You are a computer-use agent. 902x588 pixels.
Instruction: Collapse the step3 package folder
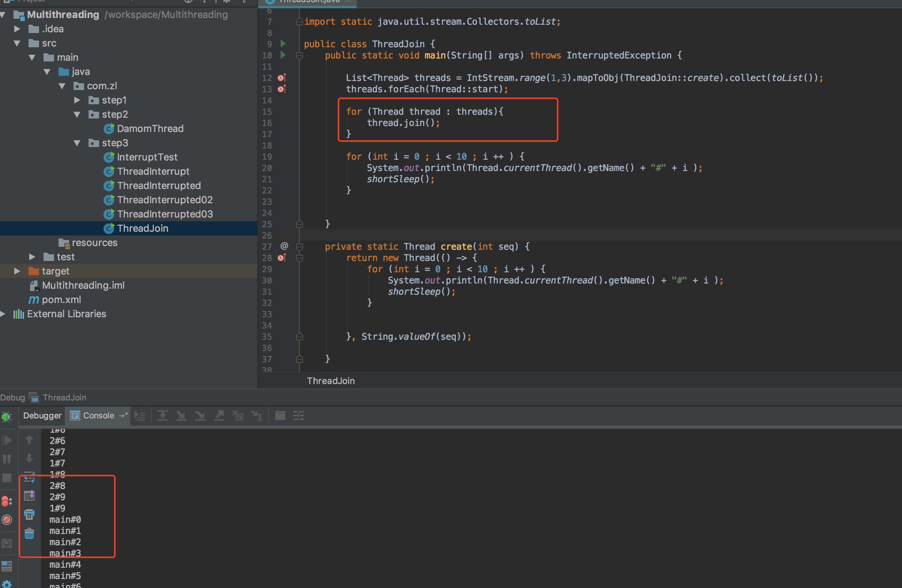point(77,143)
